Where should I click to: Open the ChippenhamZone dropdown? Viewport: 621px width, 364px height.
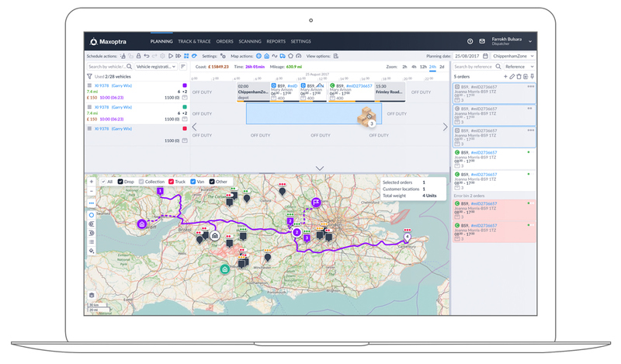[x=514, y=57]
